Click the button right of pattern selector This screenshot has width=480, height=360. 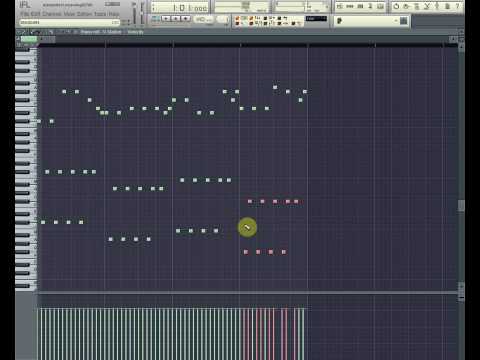(404, 21)
